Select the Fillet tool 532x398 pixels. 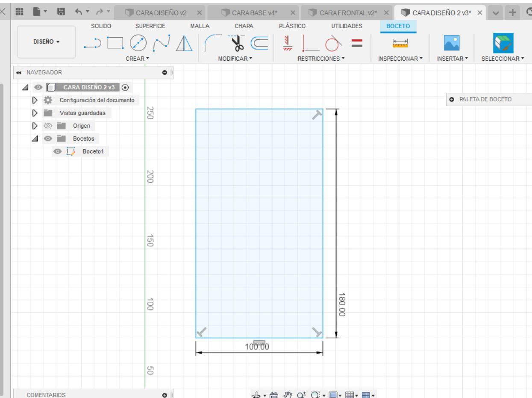coord(213,43)
